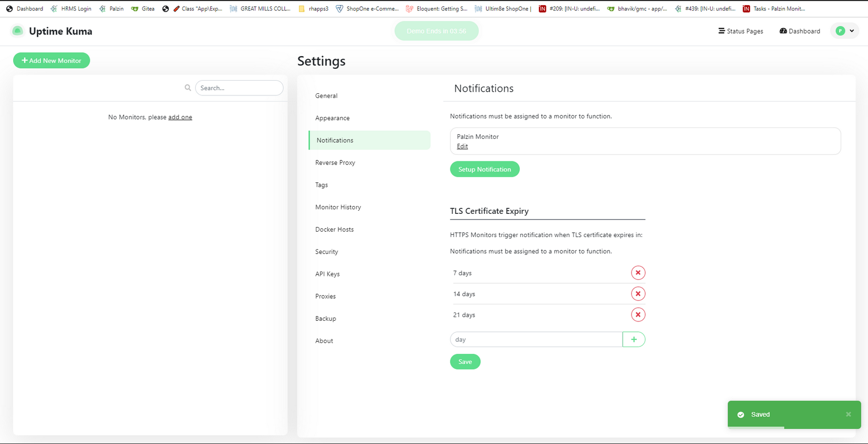Remove the 7 days expiry entry
Image resolution: width=868 pixels, height=444 pixels.
point(638,273)
